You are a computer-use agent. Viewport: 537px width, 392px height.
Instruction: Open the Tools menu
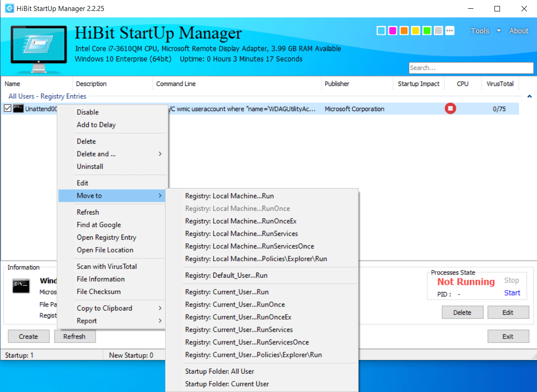[x=480, y=31]
